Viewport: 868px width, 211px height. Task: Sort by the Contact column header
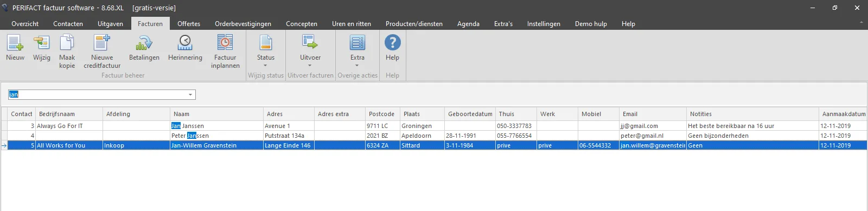22,114
